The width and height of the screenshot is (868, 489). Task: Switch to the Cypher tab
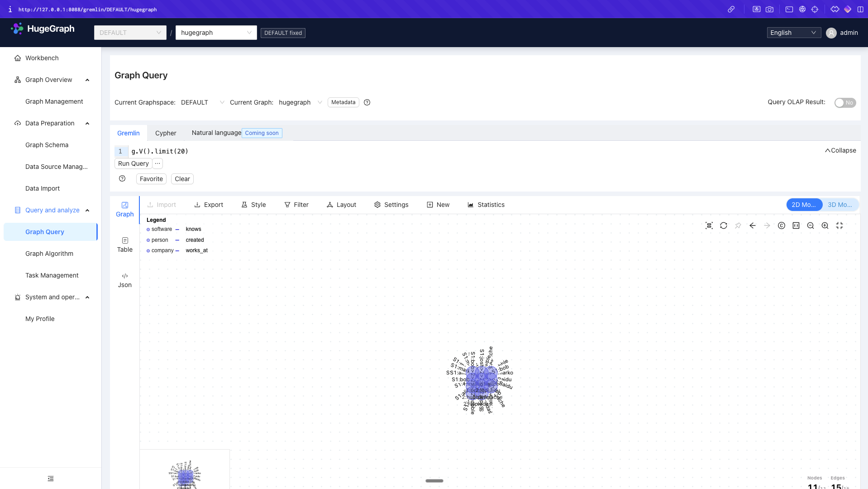pos(166,133)
